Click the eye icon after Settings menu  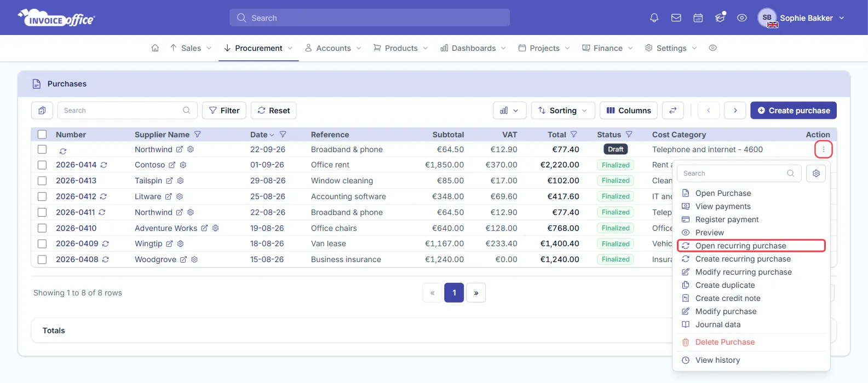(x=712, y=48)
